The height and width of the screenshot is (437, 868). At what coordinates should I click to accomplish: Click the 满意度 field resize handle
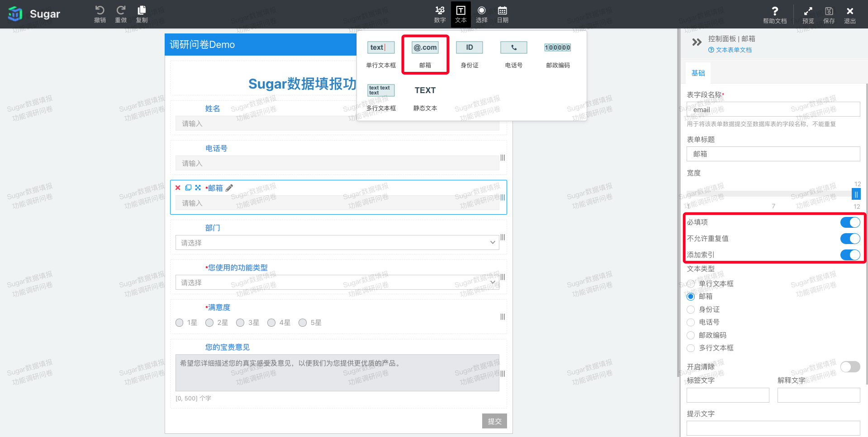pyautogui.click(x=503, y=317)
